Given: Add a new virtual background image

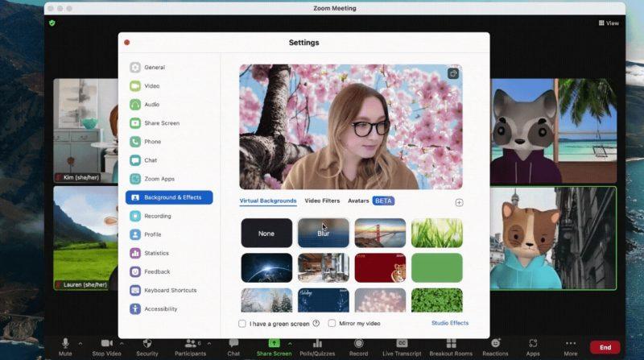Looking at the screenshot, I should pos(459,203).
